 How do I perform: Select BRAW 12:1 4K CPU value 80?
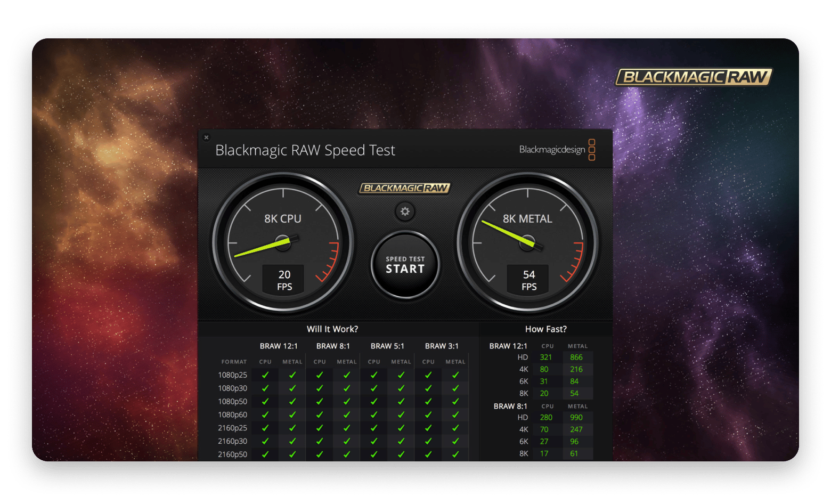544,369
